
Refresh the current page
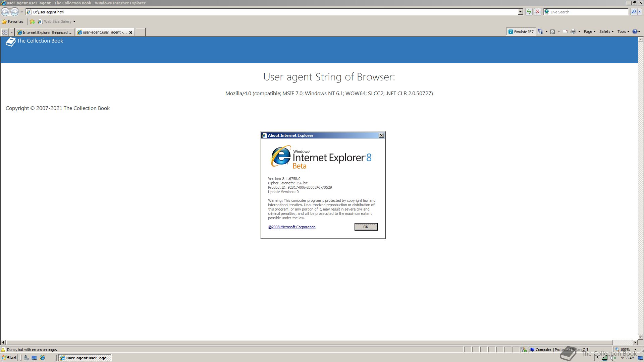click(529, 12)
